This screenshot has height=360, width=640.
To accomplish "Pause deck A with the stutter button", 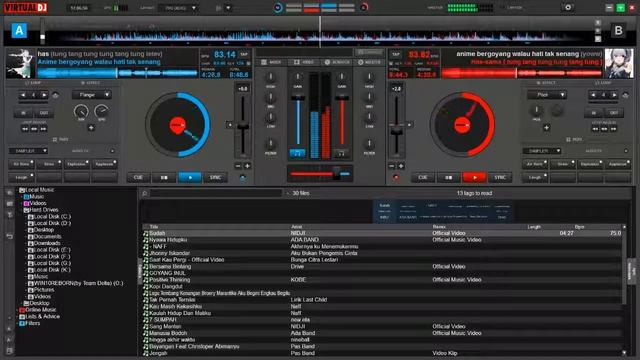I will click(x=164, y=178).
